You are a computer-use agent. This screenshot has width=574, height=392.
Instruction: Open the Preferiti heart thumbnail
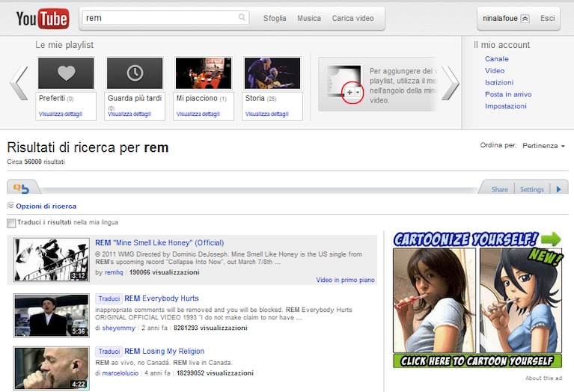click(x=67, y=73)
